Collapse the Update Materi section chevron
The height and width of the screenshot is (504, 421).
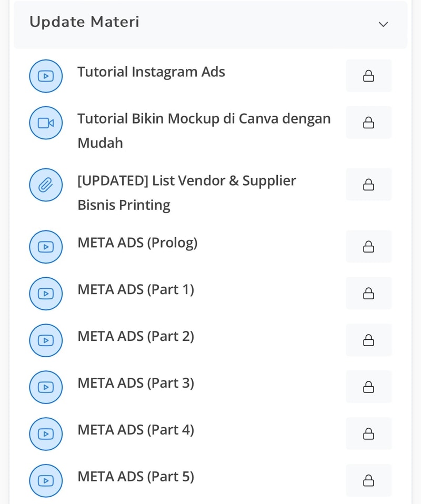tap(383, 24)
